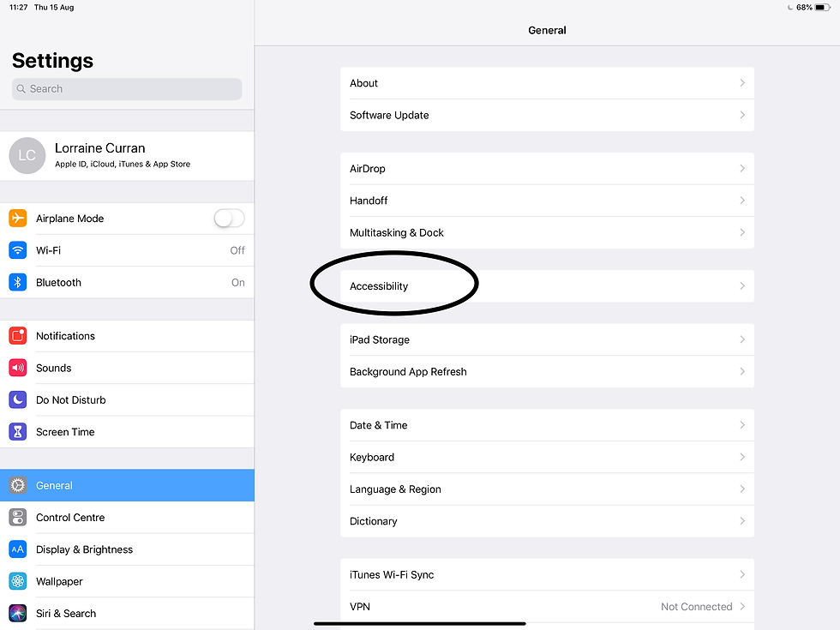Screen dimensions: 840x630
Task: Expand the Keyboard row chevron
Action: coord(742,457)
